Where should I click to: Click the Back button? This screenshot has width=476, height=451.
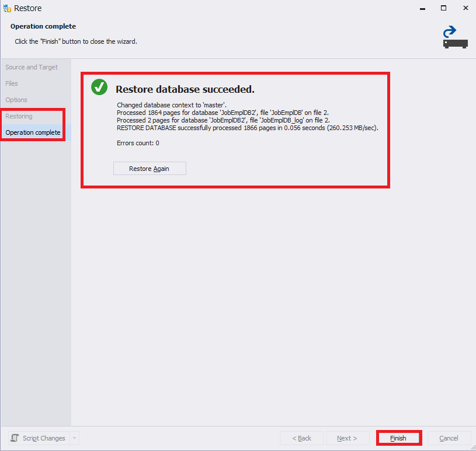pos(301,438)
